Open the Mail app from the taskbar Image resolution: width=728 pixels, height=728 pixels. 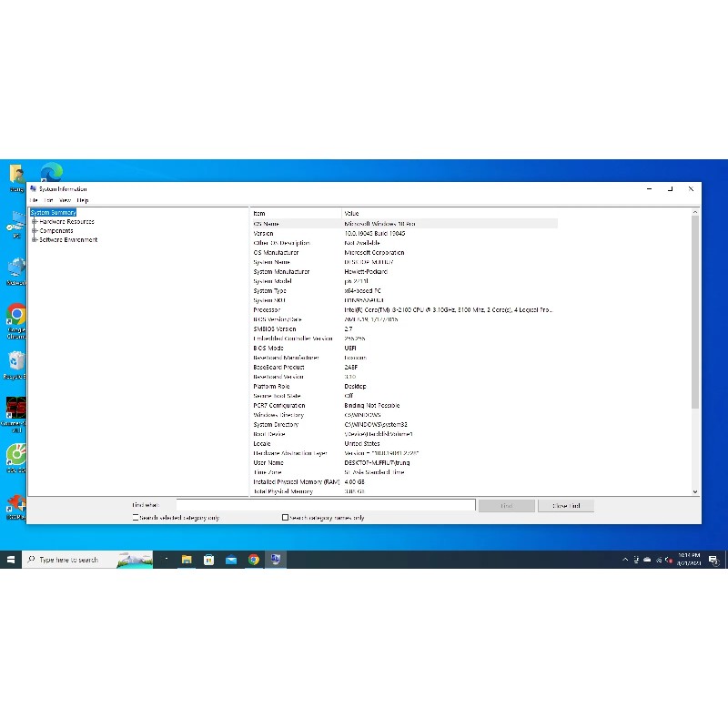(x=231, y=560)
